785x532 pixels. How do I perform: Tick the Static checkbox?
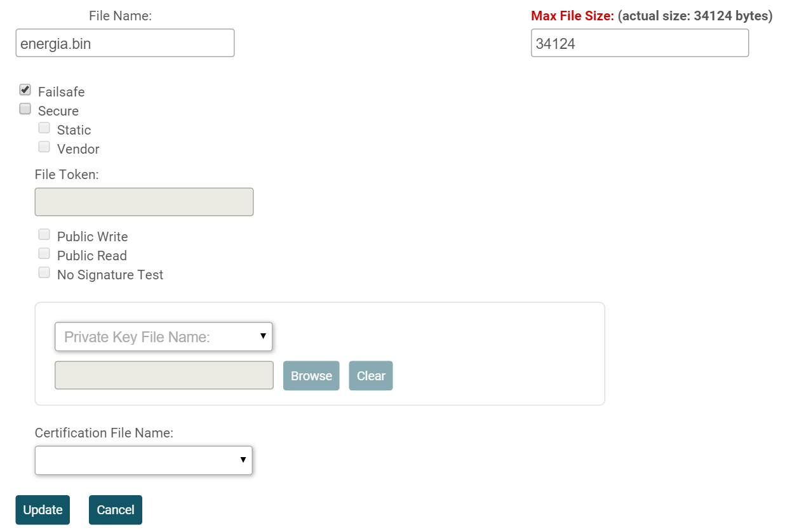(x=44, y=128)
